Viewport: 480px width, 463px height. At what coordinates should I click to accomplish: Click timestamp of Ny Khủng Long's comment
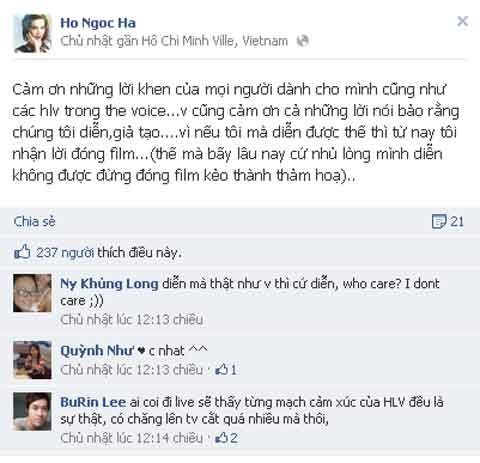point(132,319)
